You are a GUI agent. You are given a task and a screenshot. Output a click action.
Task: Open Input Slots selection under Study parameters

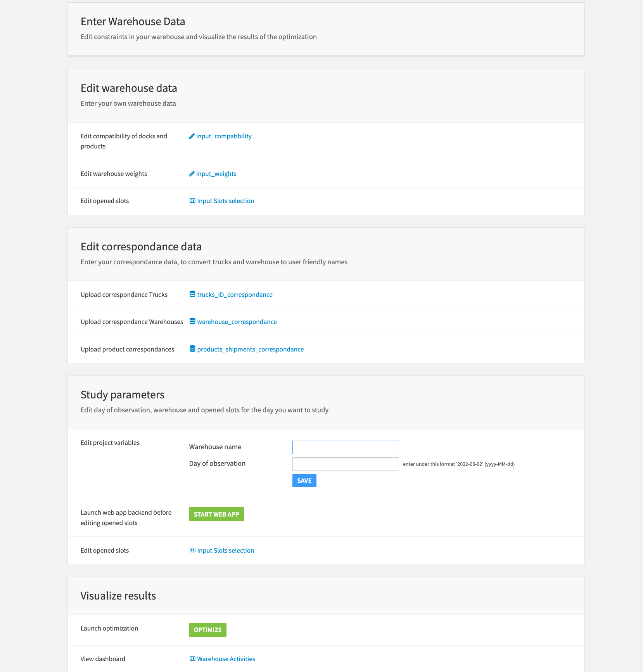coord(226,550)
